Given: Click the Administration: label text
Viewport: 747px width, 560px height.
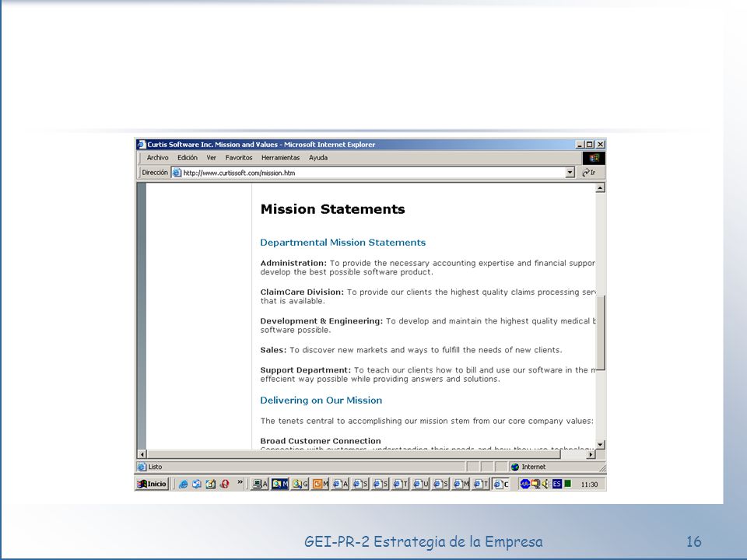Looking at the screenshot, I should point(293,263).
